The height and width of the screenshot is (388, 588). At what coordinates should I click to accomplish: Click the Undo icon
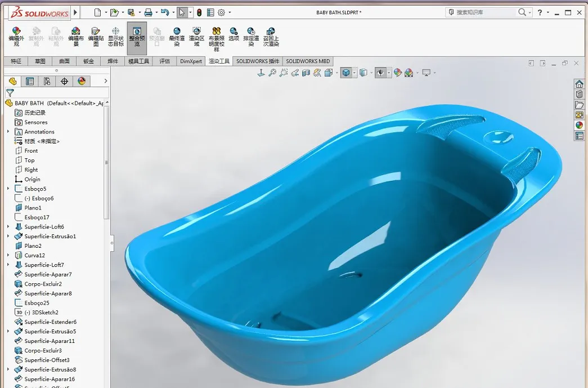[x=165, y=12]
